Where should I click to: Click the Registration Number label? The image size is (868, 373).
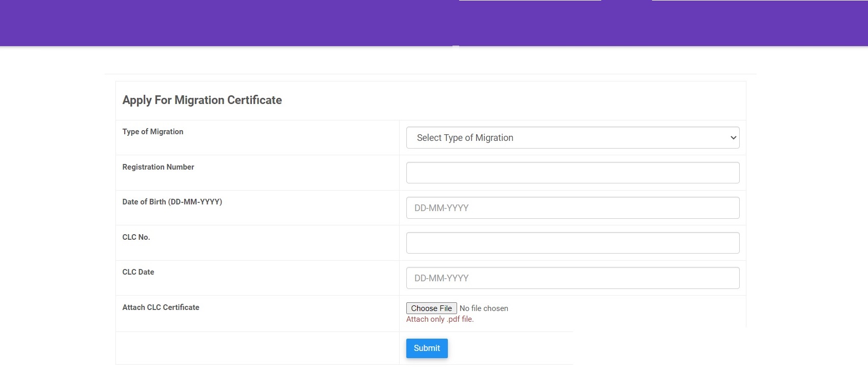(x=158, y=167)
